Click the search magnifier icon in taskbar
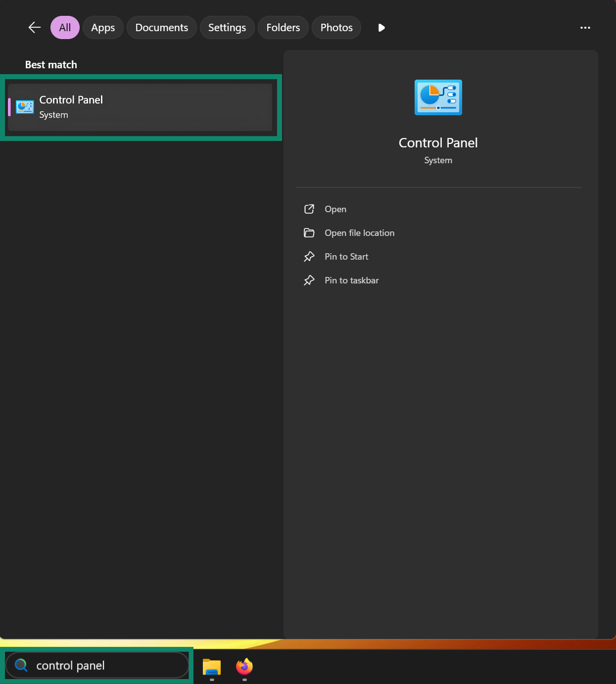 (21, 665)
